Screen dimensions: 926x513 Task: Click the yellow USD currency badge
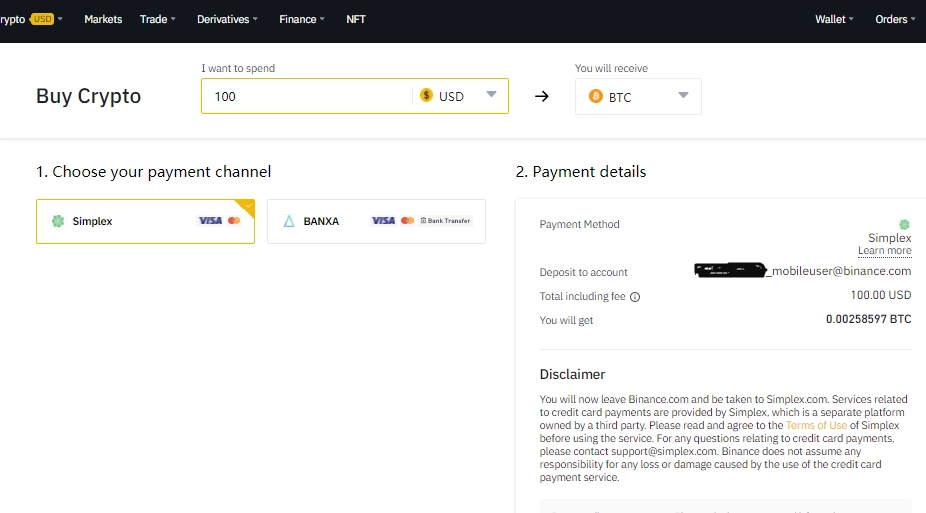click(42, 19)
